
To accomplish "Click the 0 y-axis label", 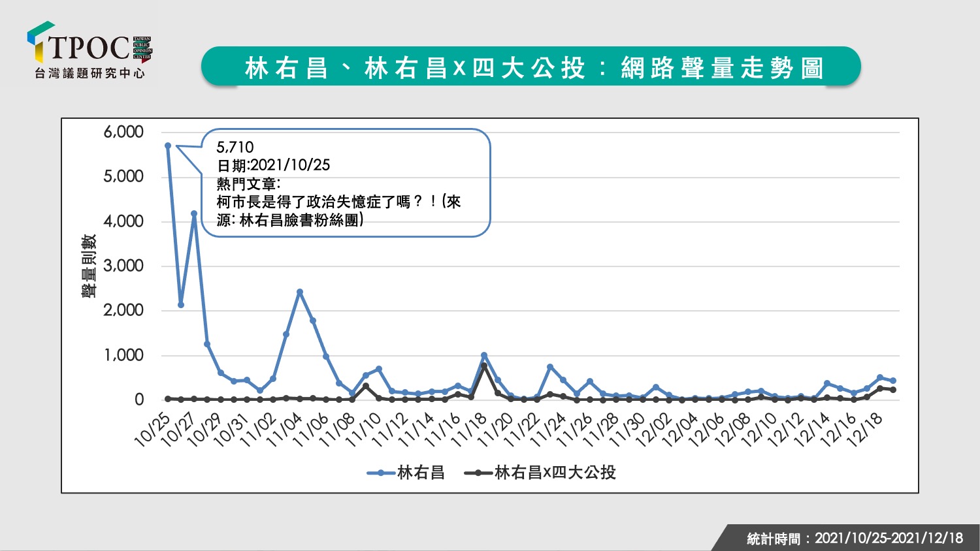I will [x=139, y=400].
